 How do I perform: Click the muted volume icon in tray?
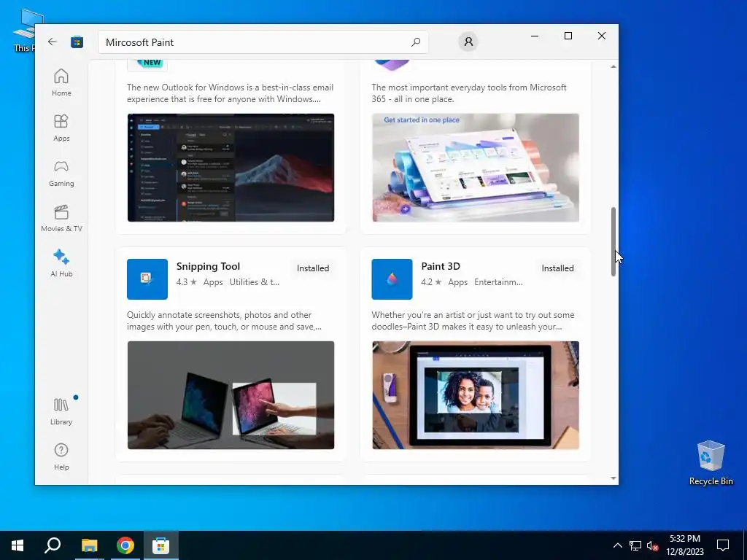[x=652, y=545]
